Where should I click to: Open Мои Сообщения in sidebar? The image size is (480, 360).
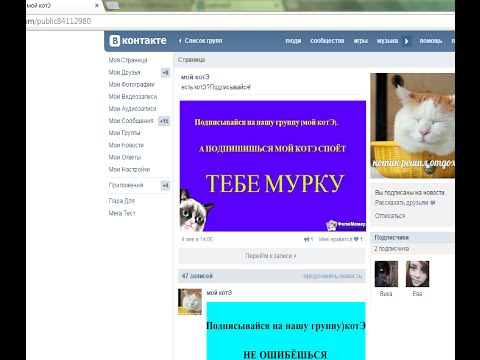[131, 121]
